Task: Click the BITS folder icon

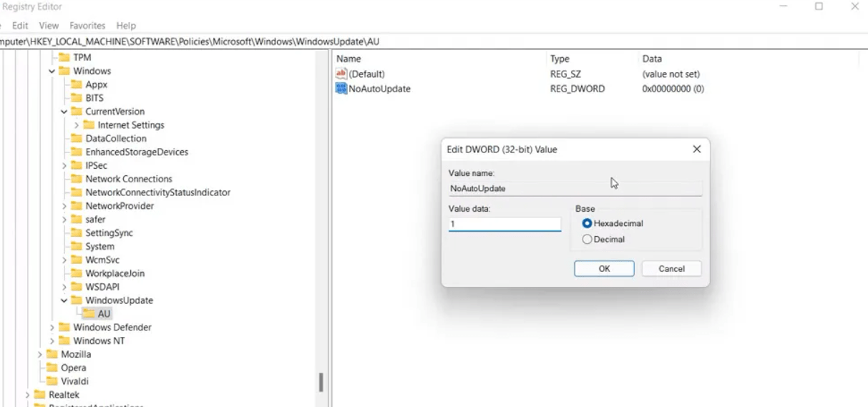Action: pyautogui.click(x=77, y=98)
